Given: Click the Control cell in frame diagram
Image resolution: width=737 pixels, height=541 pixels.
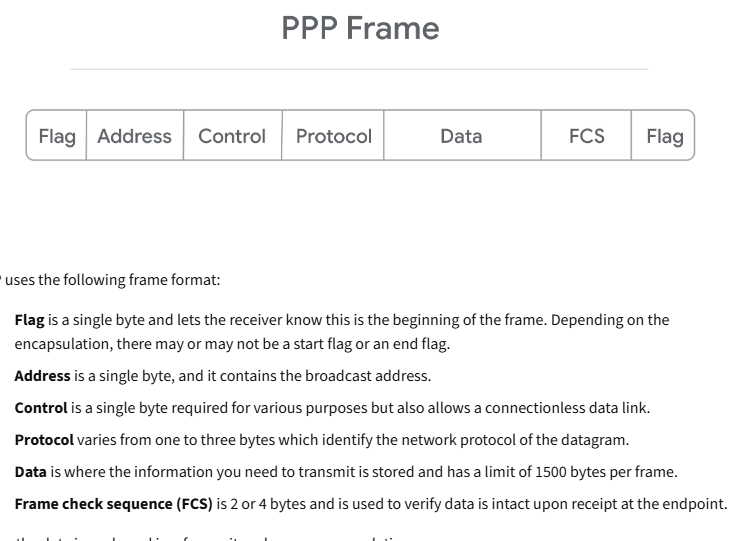Looking at the screenshot, I should [x=233, y=136].
